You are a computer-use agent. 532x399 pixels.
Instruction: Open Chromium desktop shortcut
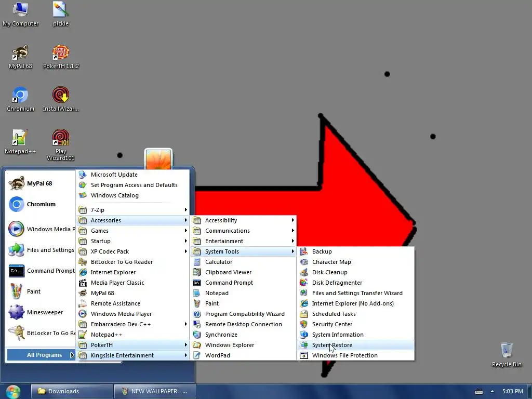[20, 99]
